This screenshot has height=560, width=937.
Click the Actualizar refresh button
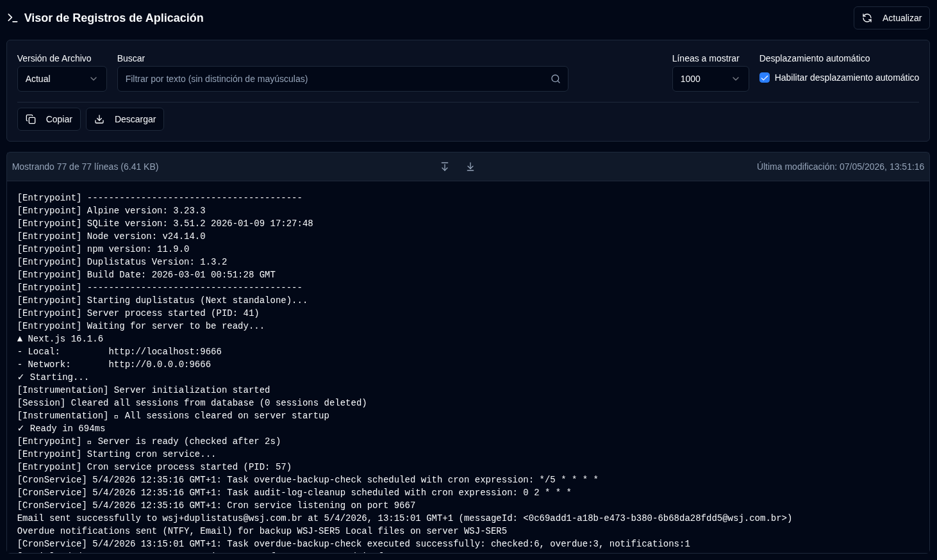click(891, 18)
